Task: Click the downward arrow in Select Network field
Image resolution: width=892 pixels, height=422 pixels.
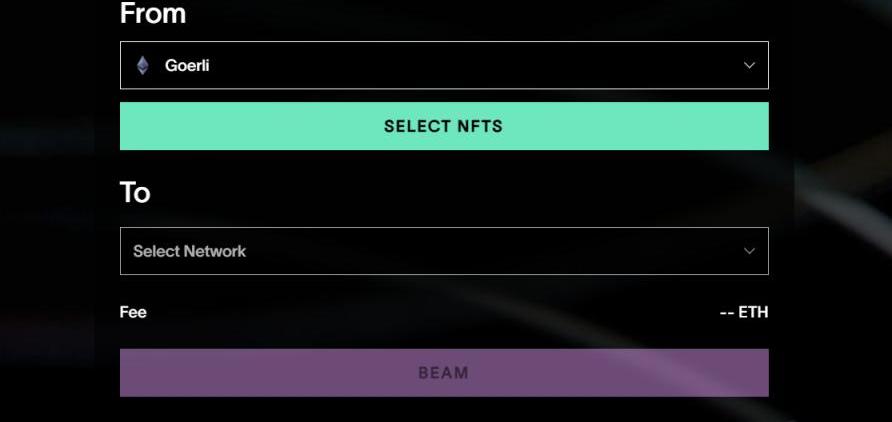Action: [749, 251]
